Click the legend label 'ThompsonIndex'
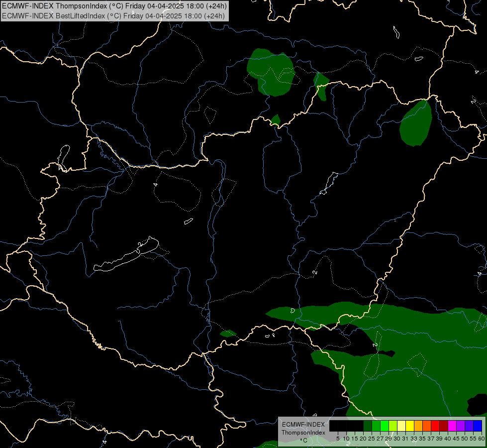The width and height of the screenshot is (487, 448). [303, 433]
